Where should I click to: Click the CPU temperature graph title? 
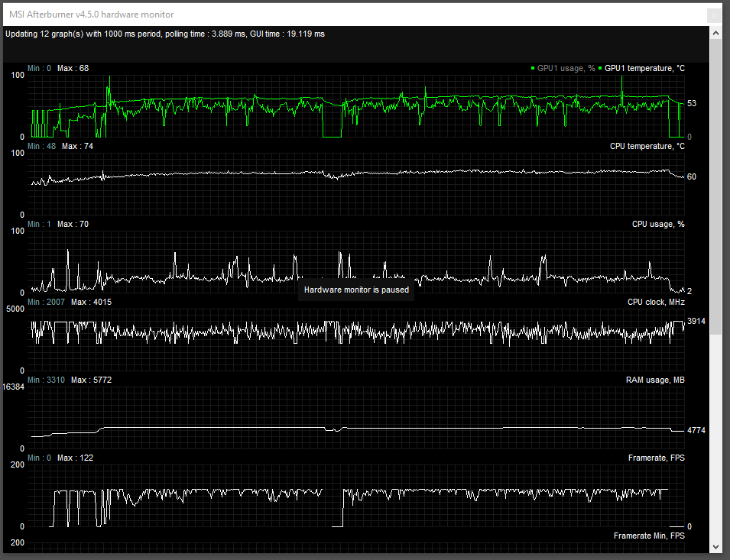(x=647, y=146)
